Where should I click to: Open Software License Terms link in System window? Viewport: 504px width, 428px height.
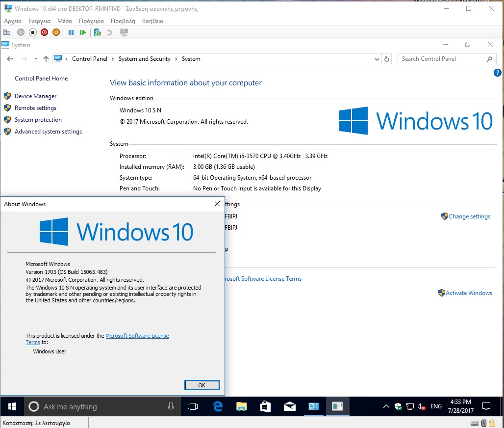(263, 279)
